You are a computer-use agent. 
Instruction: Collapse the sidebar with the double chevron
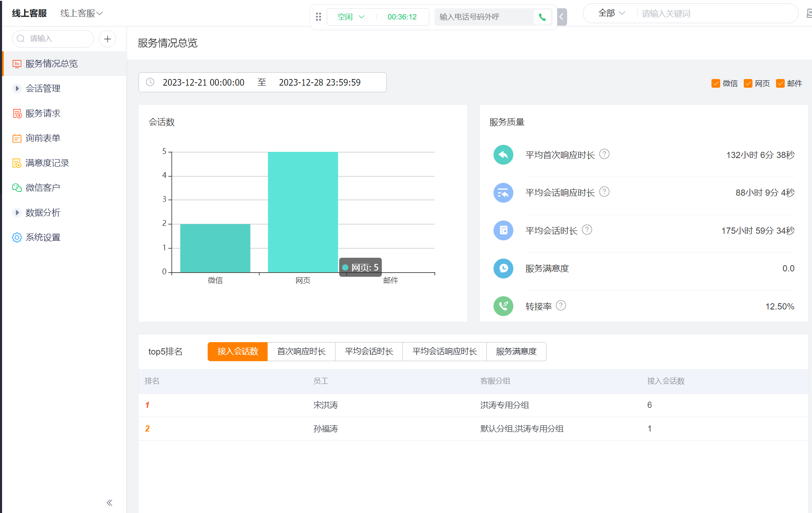(109, 503)
